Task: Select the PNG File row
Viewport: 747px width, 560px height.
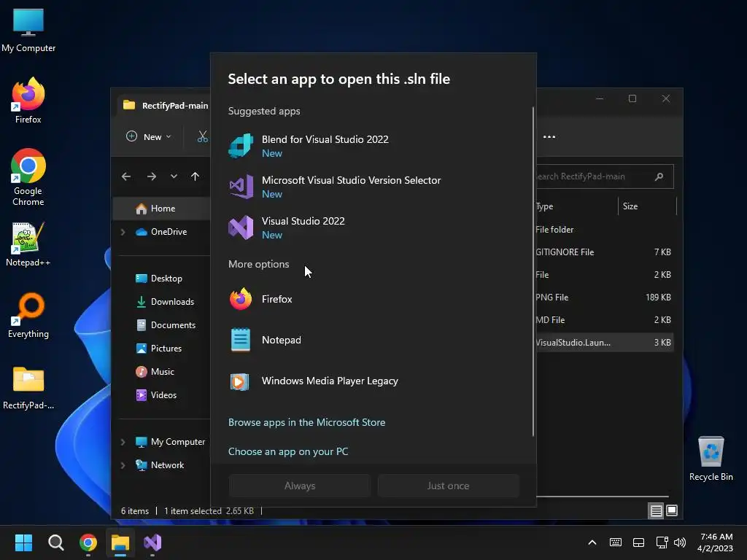Action: 604,297
